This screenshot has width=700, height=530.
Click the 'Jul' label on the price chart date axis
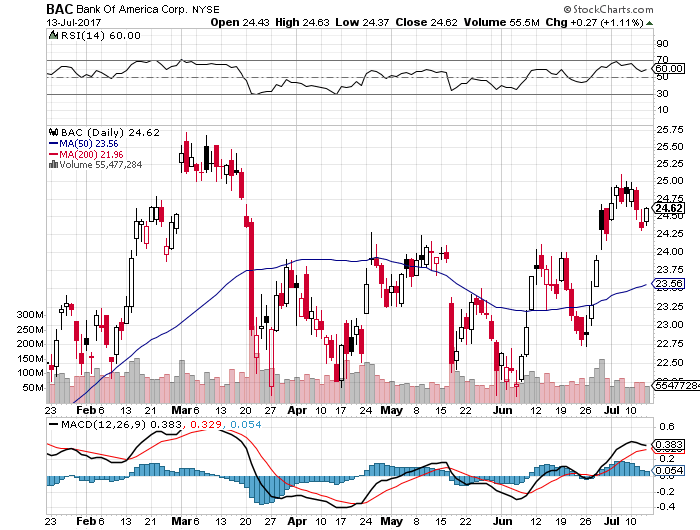click(x=612, y=410)
